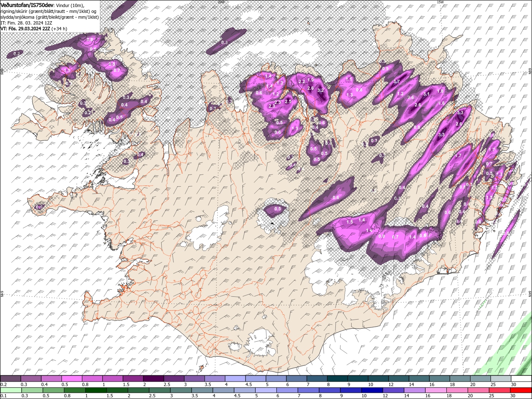Click the 3.2 snowfall value label

click(x=320, y=90)
